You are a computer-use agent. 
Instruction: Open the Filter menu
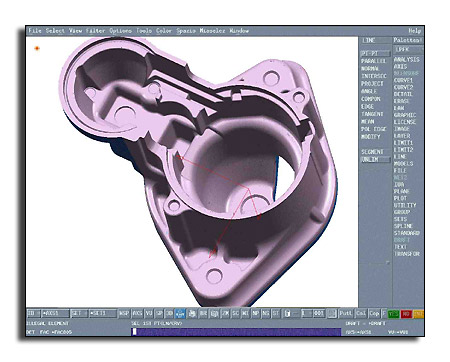96,31
